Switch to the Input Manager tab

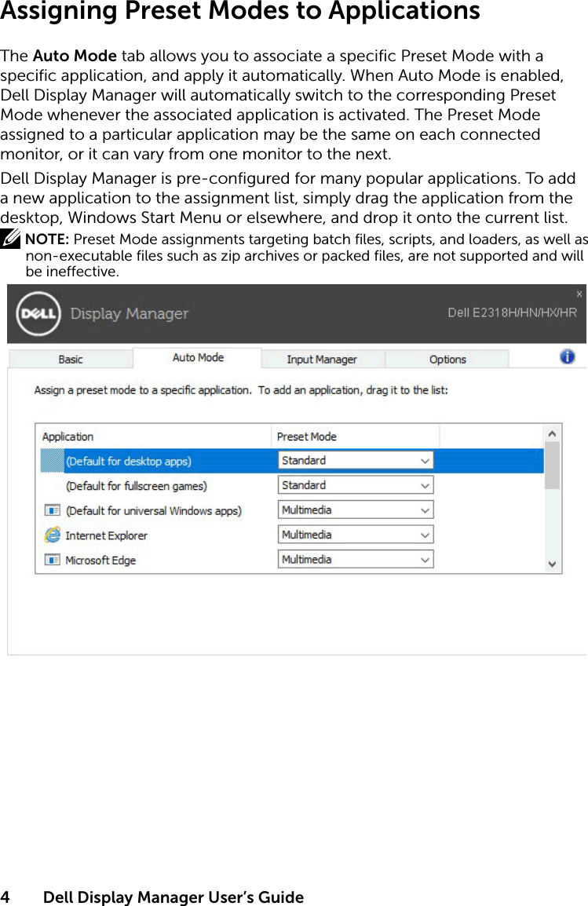point(323,358)
